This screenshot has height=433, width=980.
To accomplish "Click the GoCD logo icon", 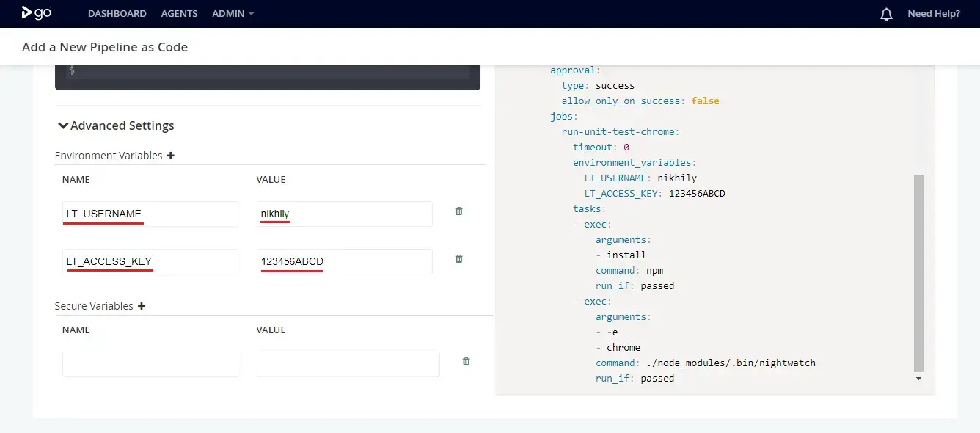I will (x=37, y=13).
